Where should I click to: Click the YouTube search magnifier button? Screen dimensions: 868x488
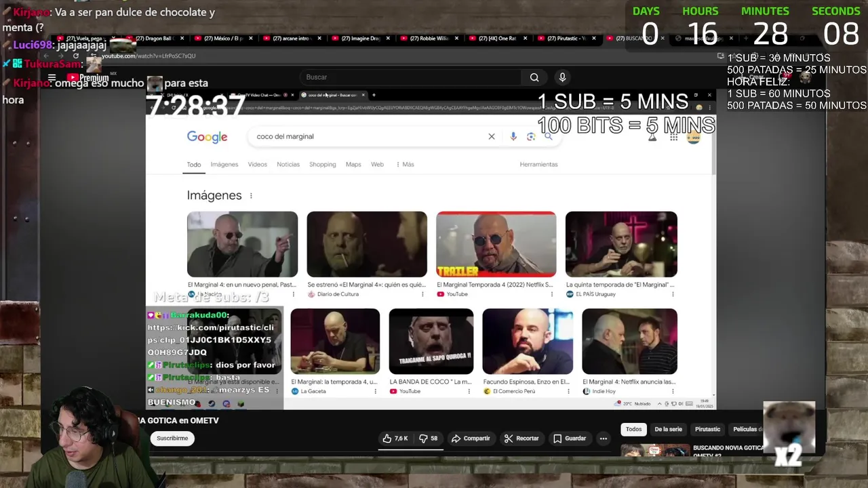pos(534,77)
